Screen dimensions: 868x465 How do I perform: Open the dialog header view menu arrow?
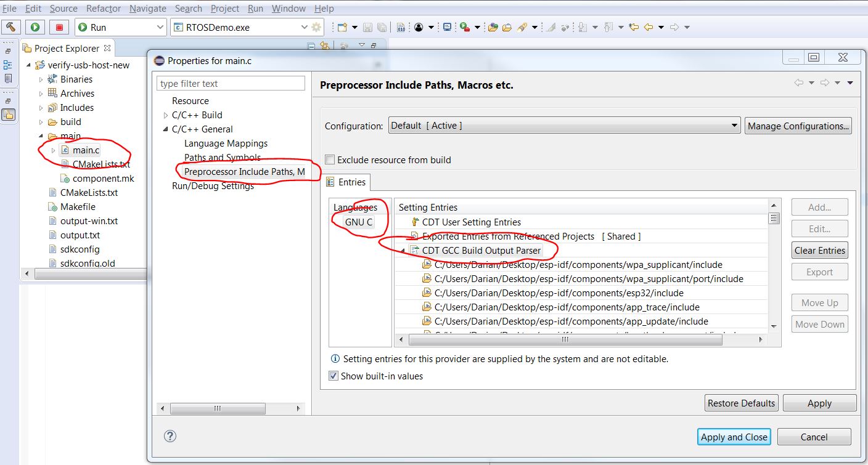click(x=850, y=83)
